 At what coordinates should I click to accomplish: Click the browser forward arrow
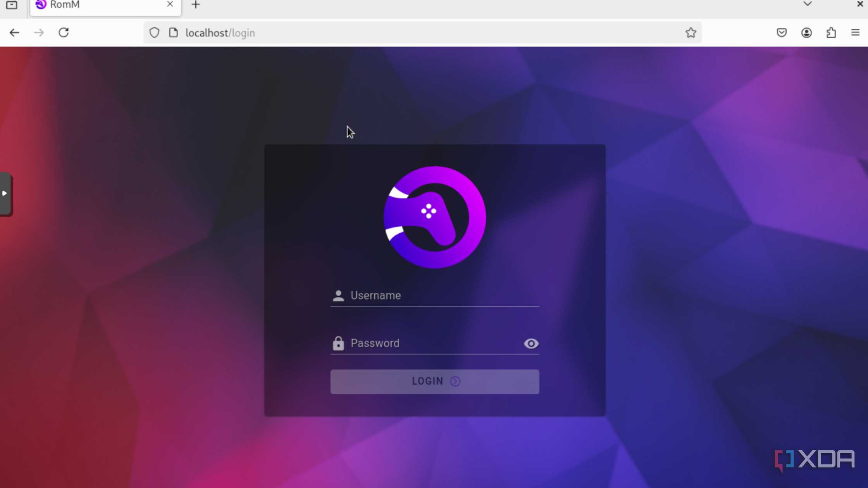[39, 33]
